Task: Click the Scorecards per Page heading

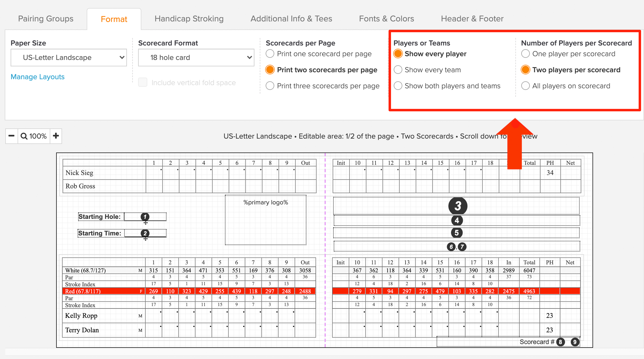Action: [300, 43]
